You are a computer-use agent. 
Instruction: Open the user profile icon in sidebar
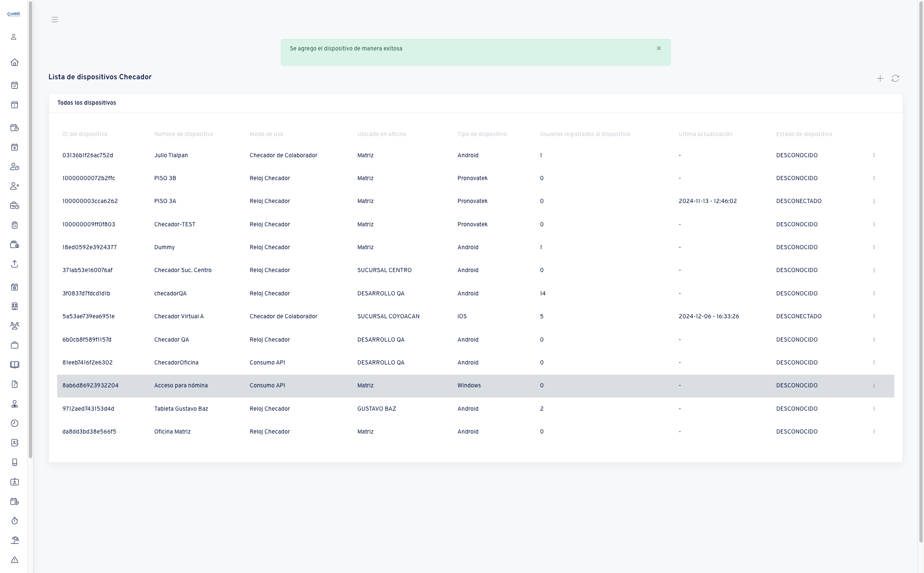tap(14, 37)
